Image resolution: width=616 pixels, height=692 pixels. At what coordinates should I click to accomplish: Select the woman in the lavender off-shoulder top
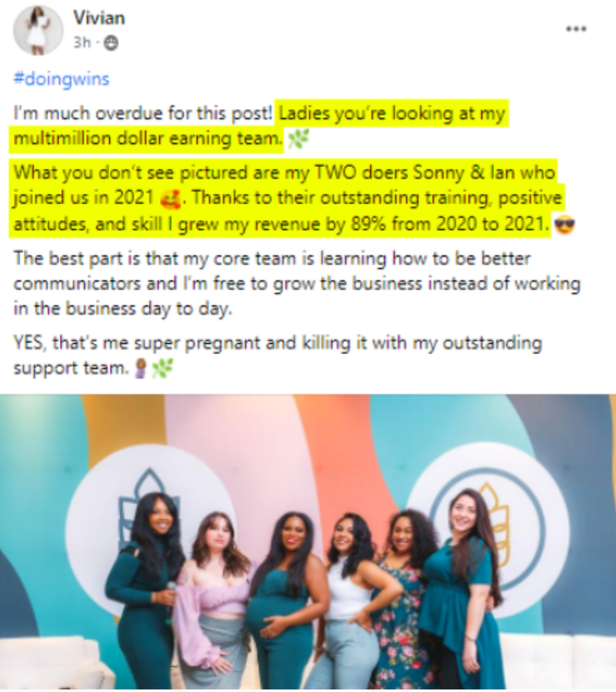coord(213,600)
